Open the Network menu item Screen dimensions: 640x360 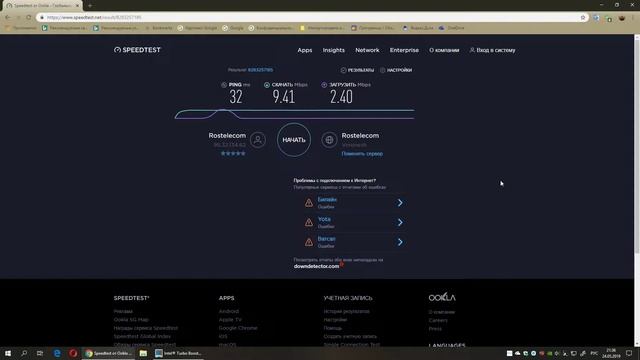click(x=367, y=50)
